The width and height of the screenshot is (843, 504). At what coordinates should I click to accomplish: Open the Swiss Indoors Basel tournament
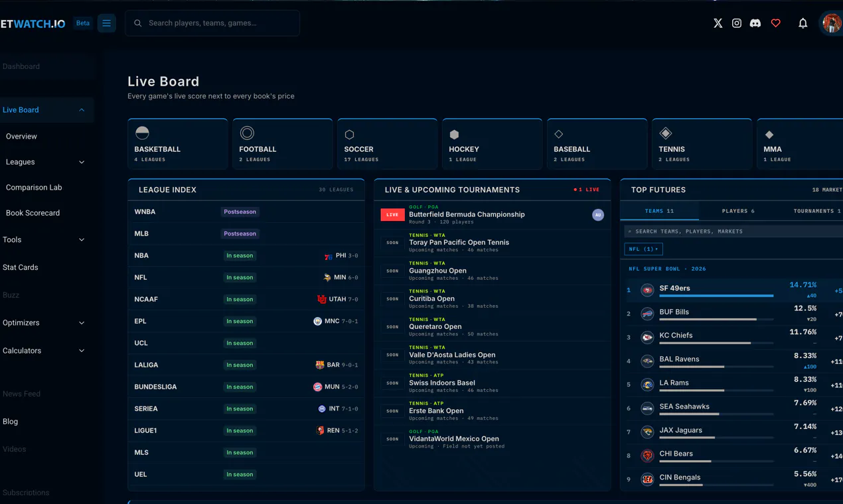pyautogui.click(x=492, y=383)
